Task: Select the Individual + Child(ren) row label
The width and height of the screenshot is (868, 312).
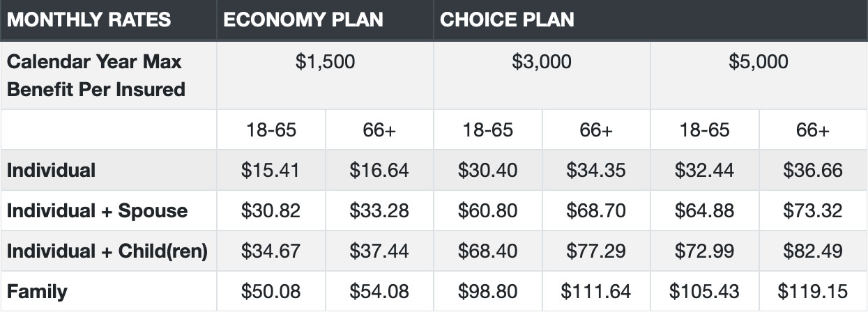Action: click(x=107, y=251)
